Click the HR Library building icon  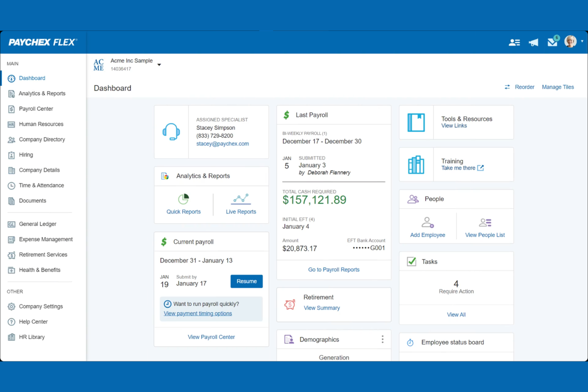click(12, 337)
